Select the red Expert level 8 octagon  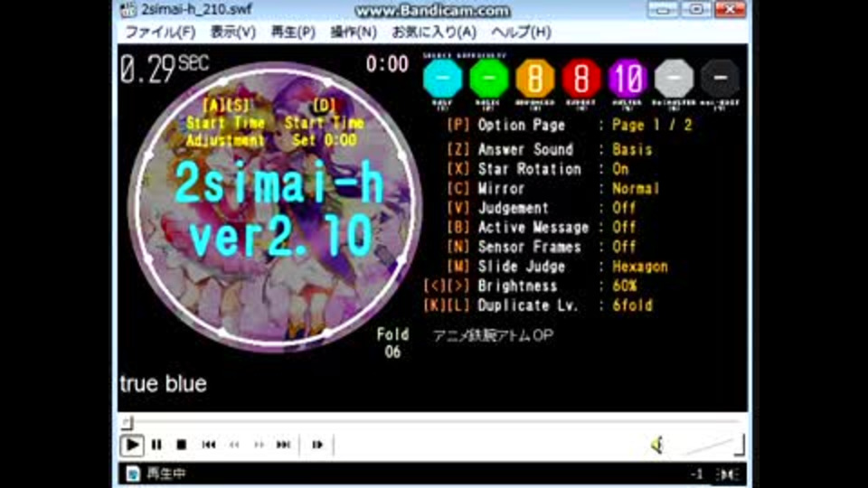coord(581,79)
